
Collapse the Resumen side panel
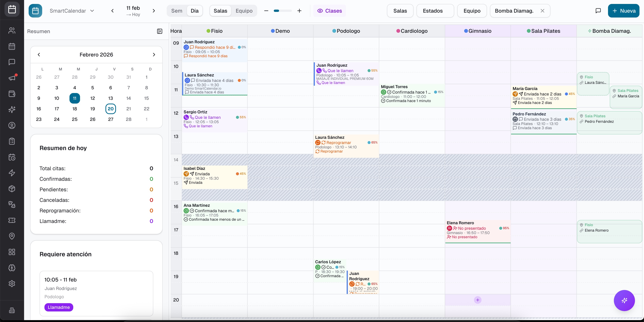(159, 31)
